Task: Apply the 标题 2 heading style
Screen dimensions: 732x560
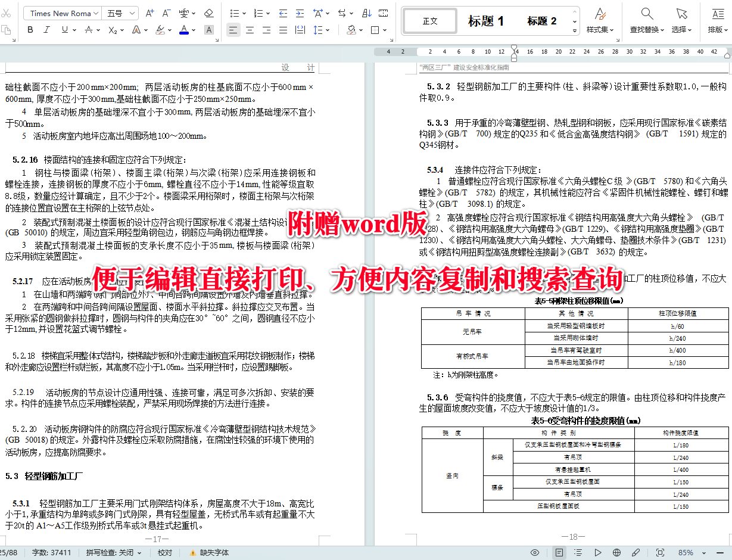Action: (x=542, y=21)
